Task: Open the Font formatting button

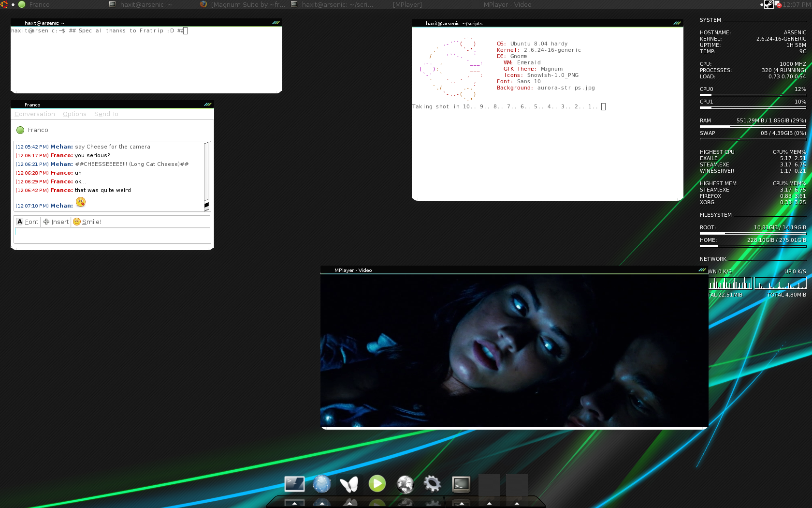Action: pyautogui.click(x=28, y=222)
